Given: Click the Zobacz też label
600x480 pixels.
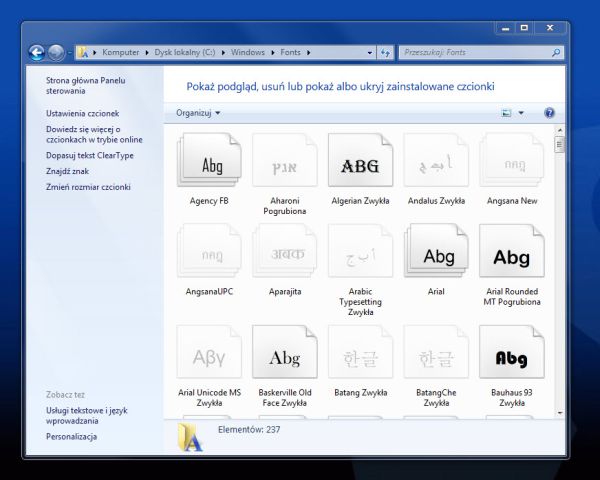Looking at the screenshot, I should pyautogui.click(x=65, y=395).
